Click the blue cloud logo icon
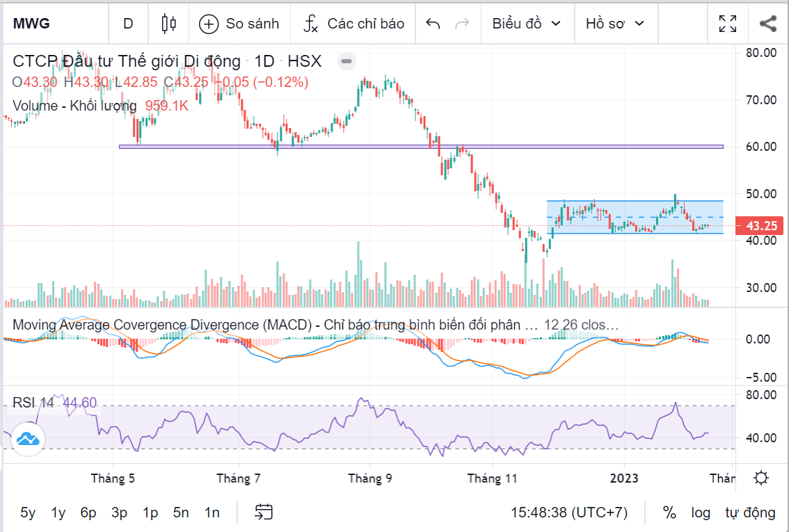This screenshot has width=789, height=532. (x=28, y=439)
